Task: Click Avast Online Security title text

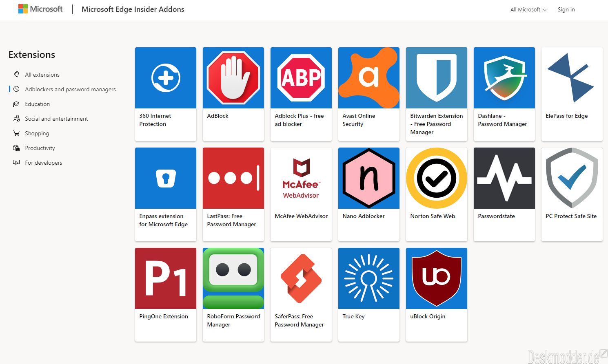Action: point(359,120)
